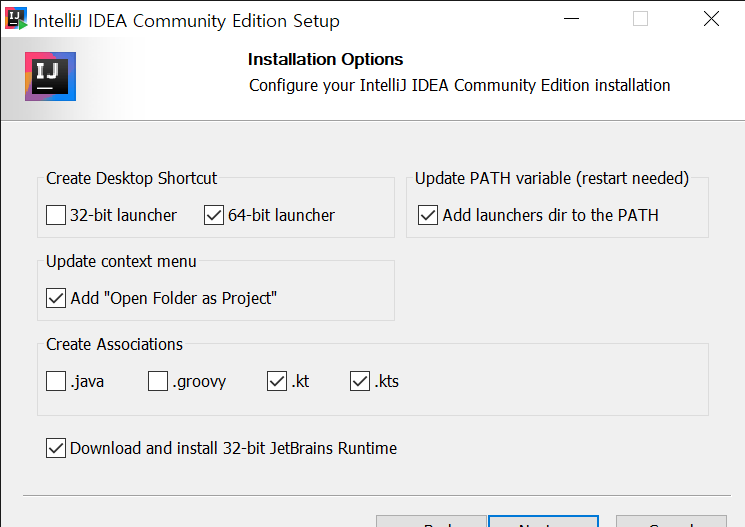
Task: Click the Update context menu group label
Action: click(x=121, y=261)
